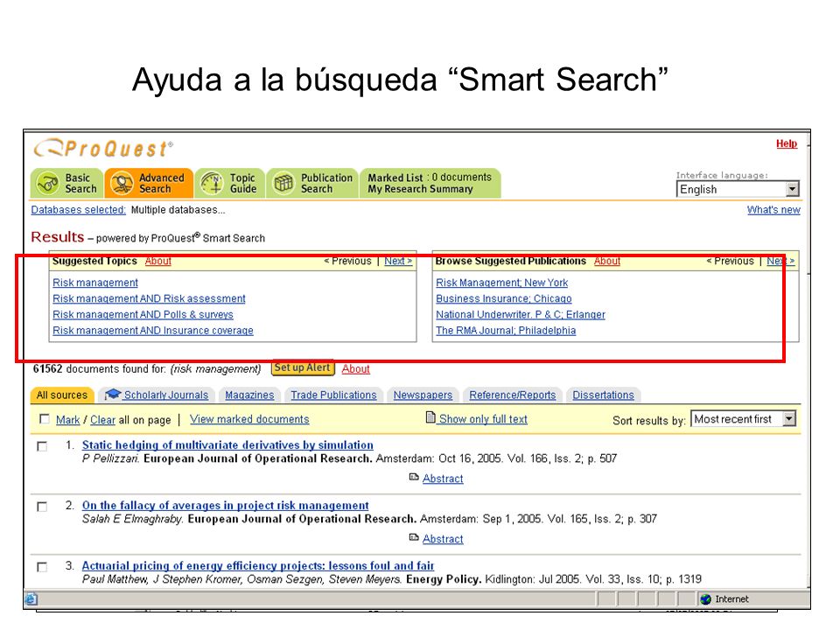The height and width of the screenshot is (630, 840).
Task: Open Abstract link for Static hedging result
Action: coord(443,479)
